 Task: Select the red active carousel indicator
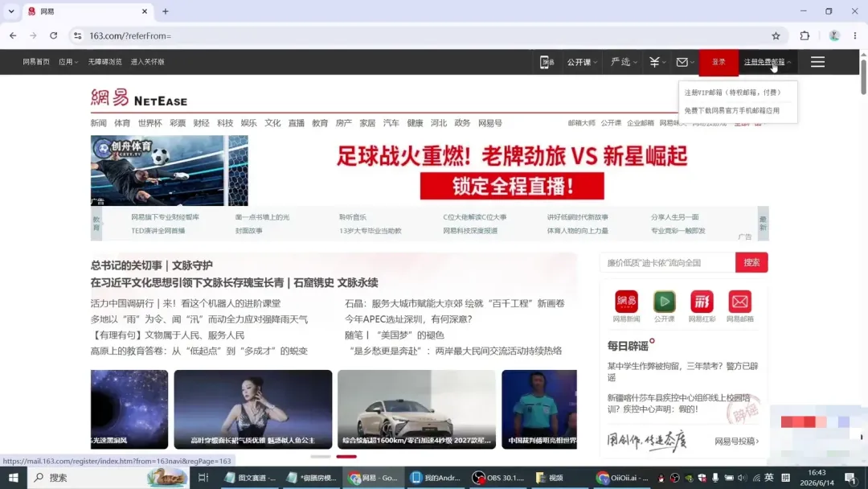pos(346,457)
